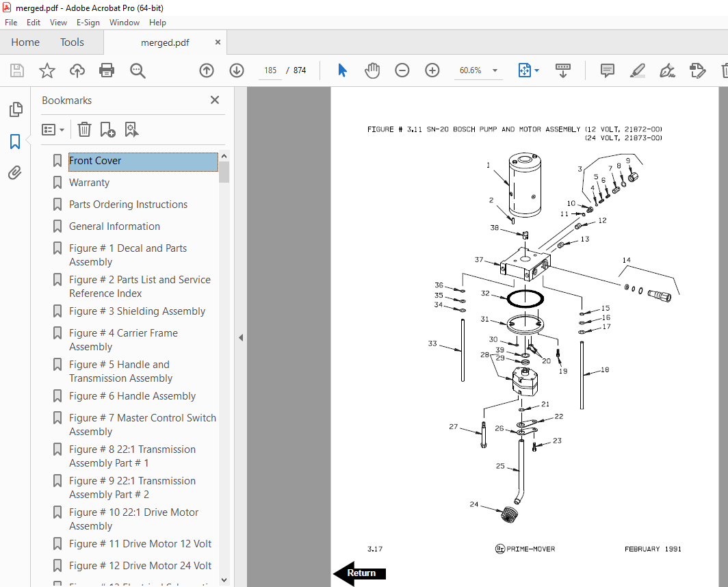The height and width of the screenshot is (587, 728).
Task: Click the page number field
Action: 270,70
